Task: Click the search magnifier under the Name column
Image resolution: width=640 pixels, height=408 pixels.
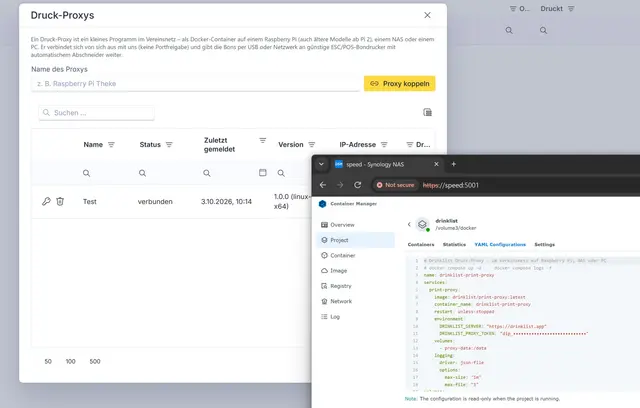Action: pyautogui.click(x=87, y=173)
